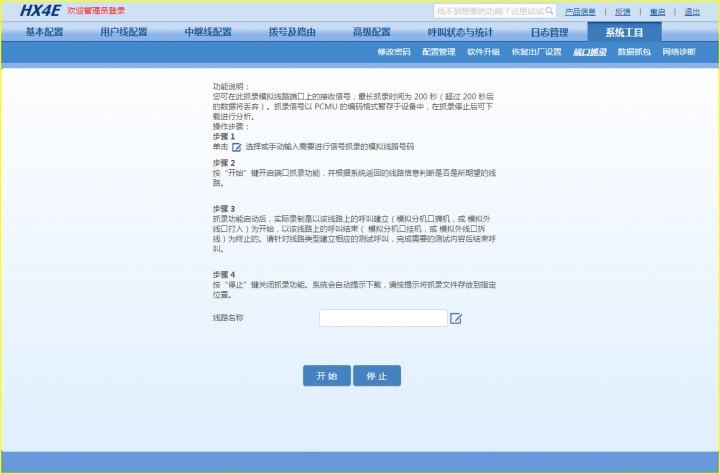720x474 pixels.
Task: Click the 步骤 3 heading
Action: tap(224, 209)
